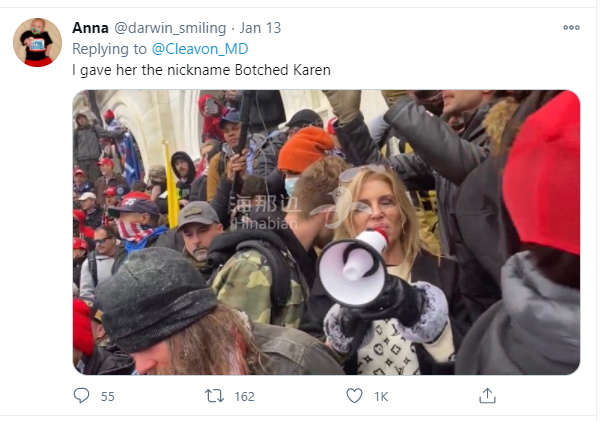Open the share icon below the photo
The image size is (604, 421).
tap(487, 396)
